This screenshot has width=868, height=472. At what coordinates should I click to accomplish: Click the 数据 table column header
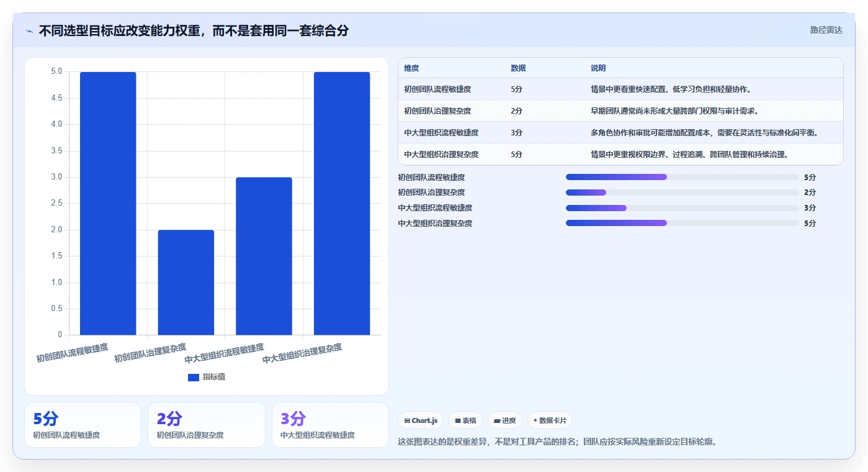point(518,68)
